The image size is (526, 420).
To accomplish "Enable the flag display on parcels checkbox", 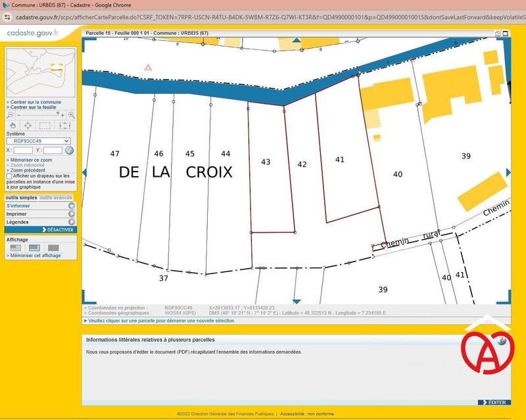I will (x=9, y=176).
